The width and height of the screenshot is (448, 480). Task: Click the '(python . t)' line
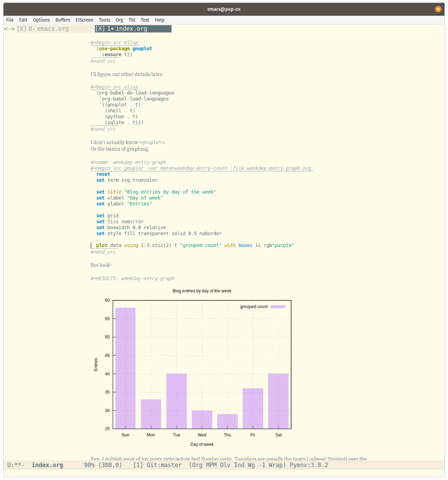click(x=121, y=117)
